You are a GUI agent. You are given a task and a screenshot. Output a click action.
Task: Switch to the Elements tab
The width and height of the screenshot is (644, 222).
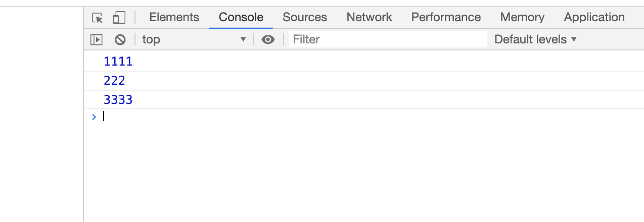pos(174,17)
